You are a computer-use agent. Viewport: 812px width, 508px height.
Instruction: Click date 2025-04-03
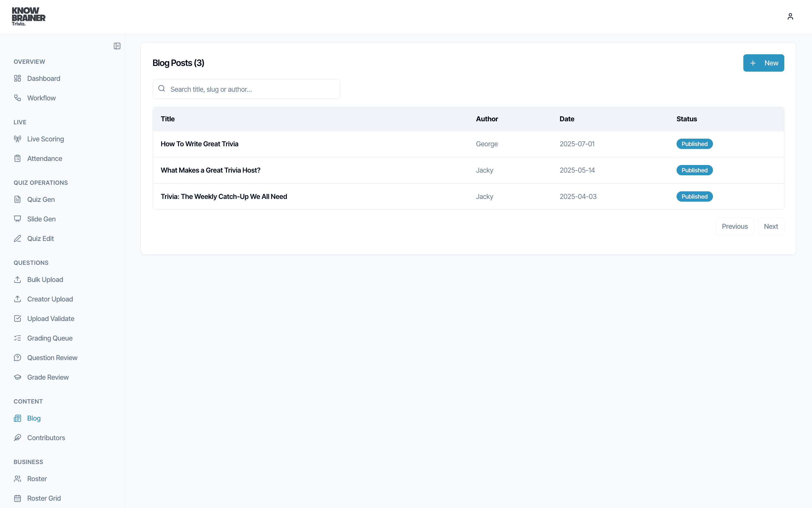pyautogui.click(x=578, y=196)
